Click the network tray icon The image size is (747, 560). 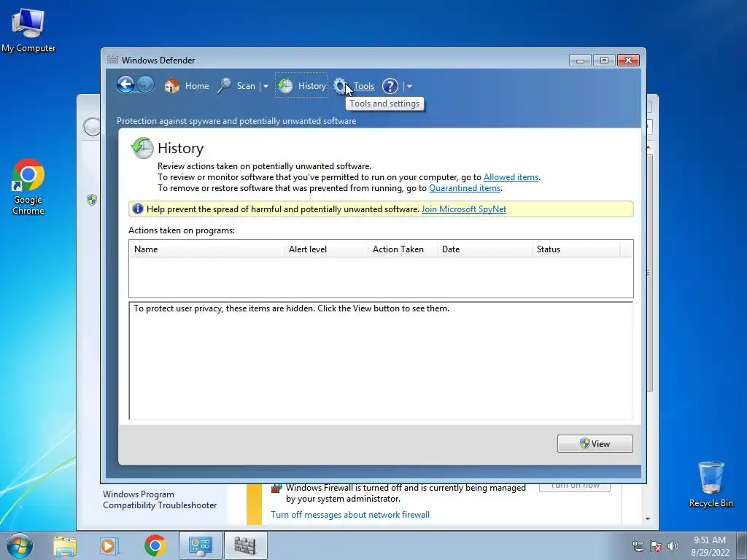click(638, 546)
